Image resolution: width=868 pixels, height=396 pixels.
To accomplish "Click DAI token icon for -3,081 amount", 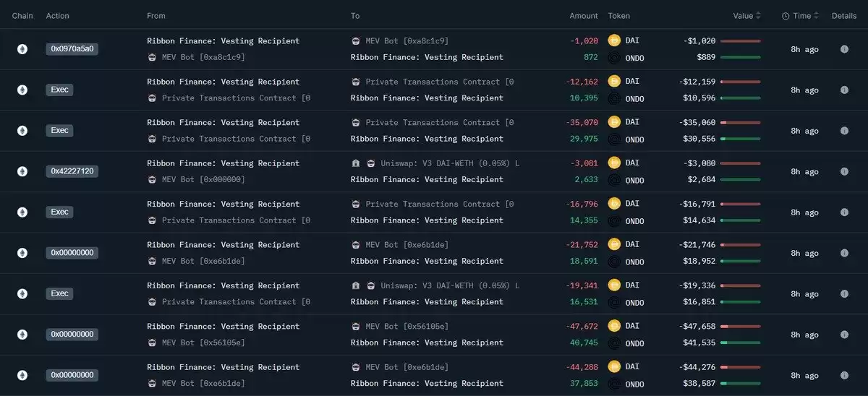I will [615, 163].
